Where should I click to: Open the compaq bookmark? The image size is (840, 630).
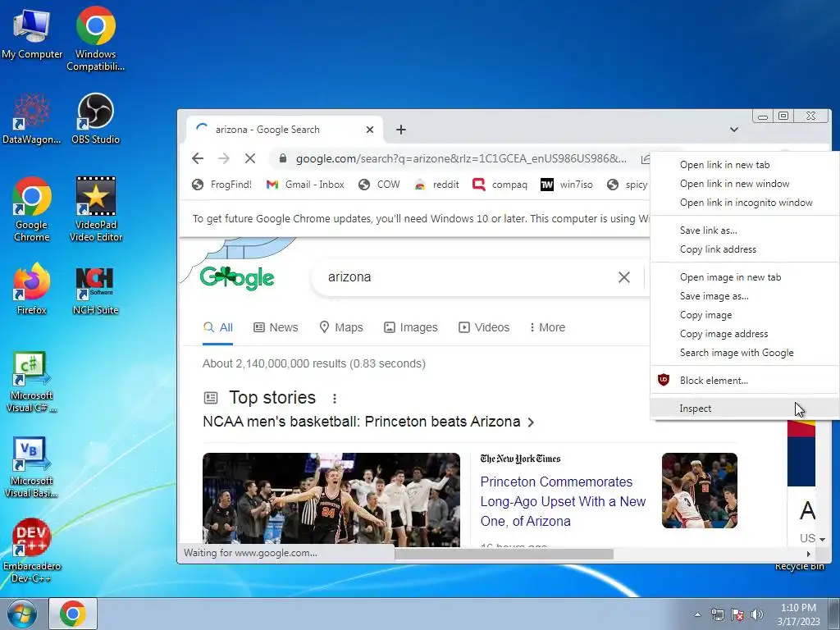point(500,185)
